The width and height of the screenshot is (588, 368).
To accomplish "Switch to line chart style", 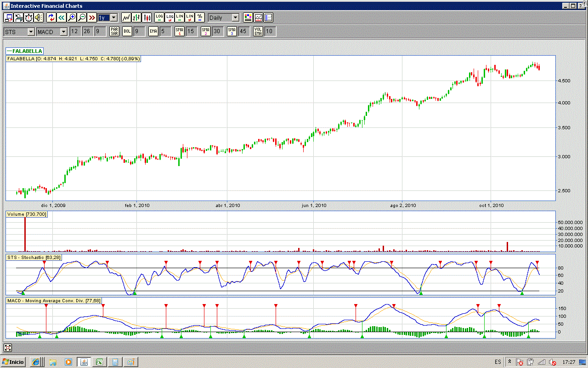I will [x=126, y=17].
